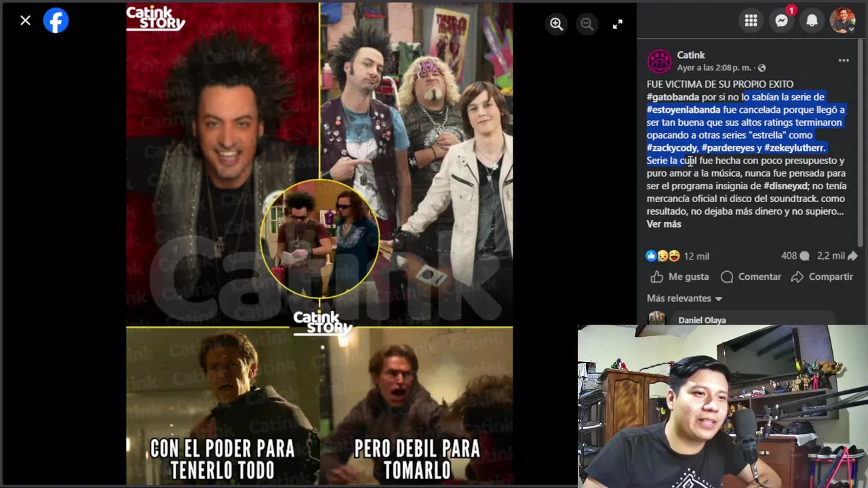Follow the #pardereyes hashtag
This screenshot has height=488, width=868.
(728, 148)
